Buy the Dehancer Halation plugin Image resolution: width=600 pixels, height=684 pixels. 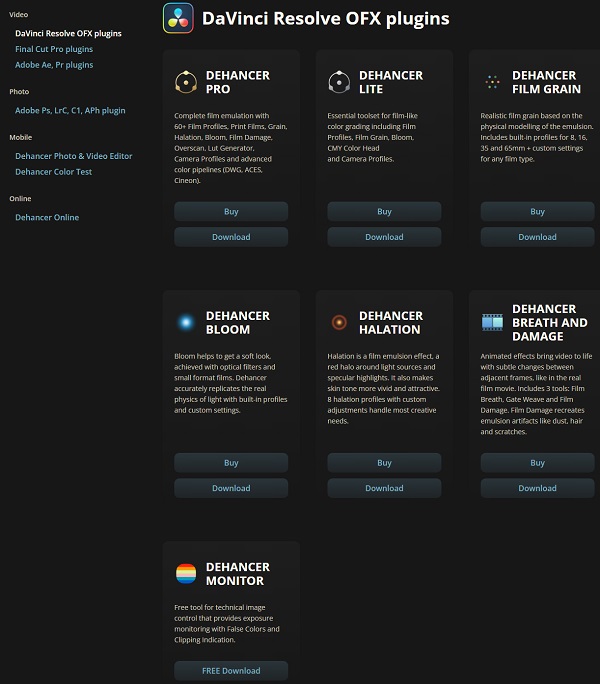point(384,463)
